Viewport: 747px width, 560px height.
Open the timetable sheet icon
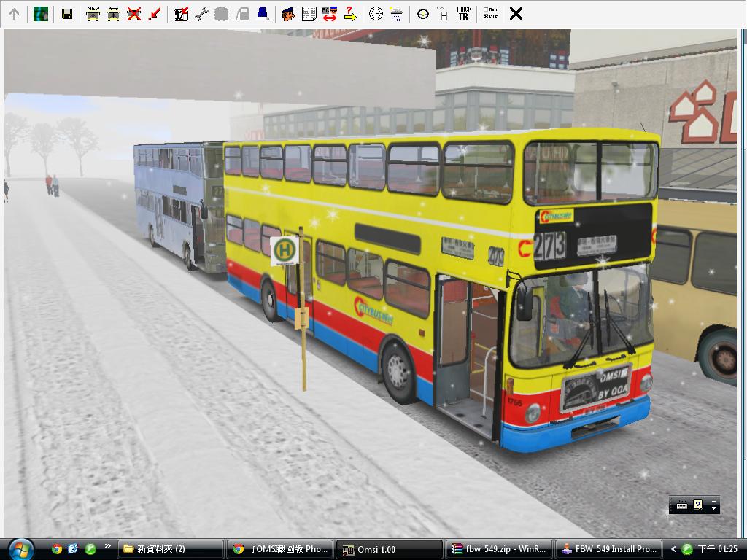pos(309,14)
